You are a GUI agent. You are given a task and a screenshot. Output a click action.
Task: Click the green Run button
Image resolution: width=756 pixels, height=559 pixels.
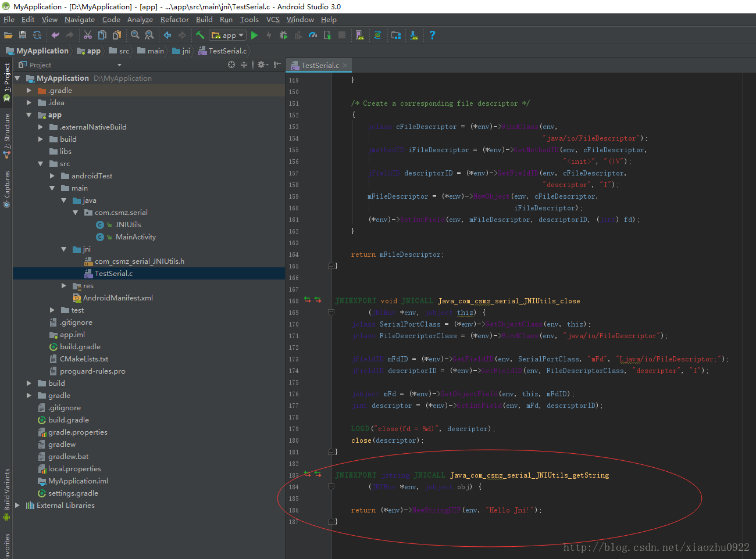point(254,35)
